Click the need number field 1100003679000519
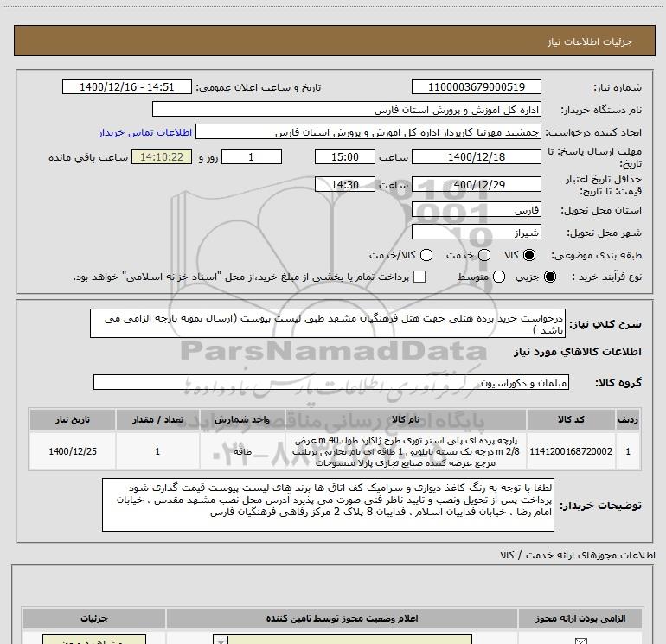This screenshot has height=644, width=666. (x=476, y=87)
